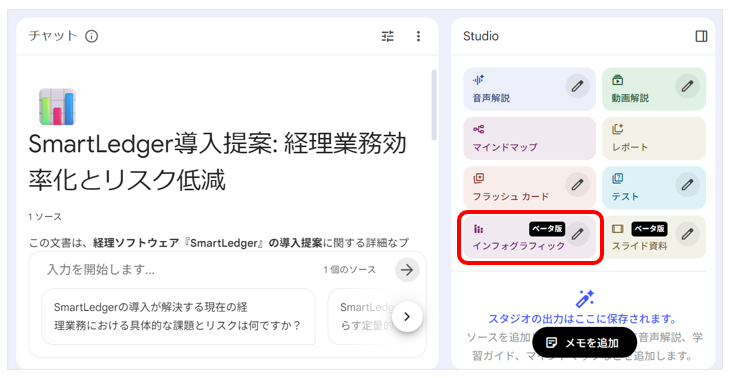Viewport: 731px width, 378px height.
Task: Click the 動画解説 video icon
Action: pos(618,80)
